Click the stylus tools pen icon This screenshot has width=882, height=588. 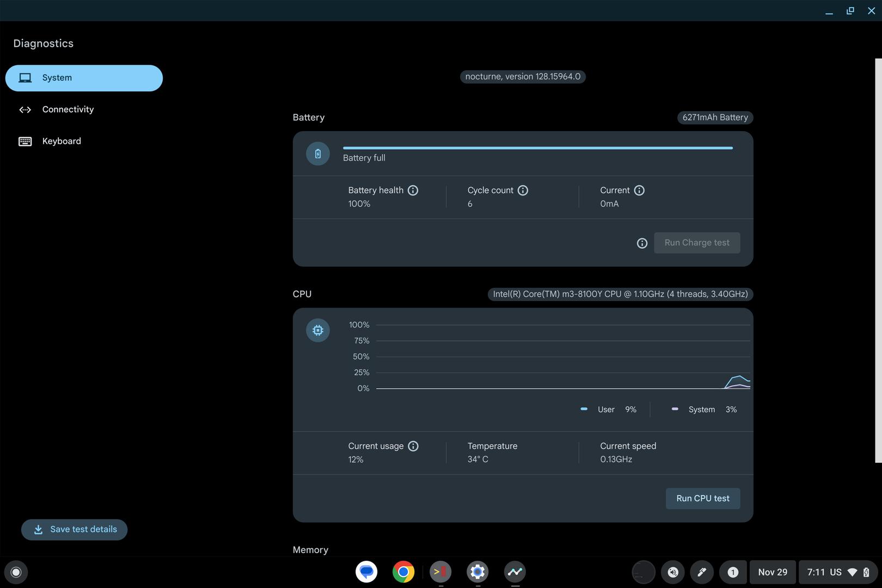click(x=702, y=572)
